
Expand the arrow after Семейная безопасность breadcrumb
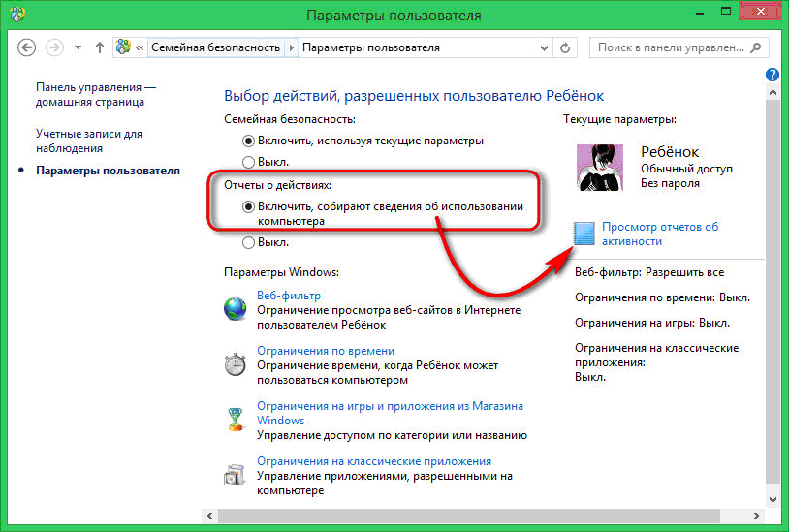pyautogui.click(x=291, y=47)
